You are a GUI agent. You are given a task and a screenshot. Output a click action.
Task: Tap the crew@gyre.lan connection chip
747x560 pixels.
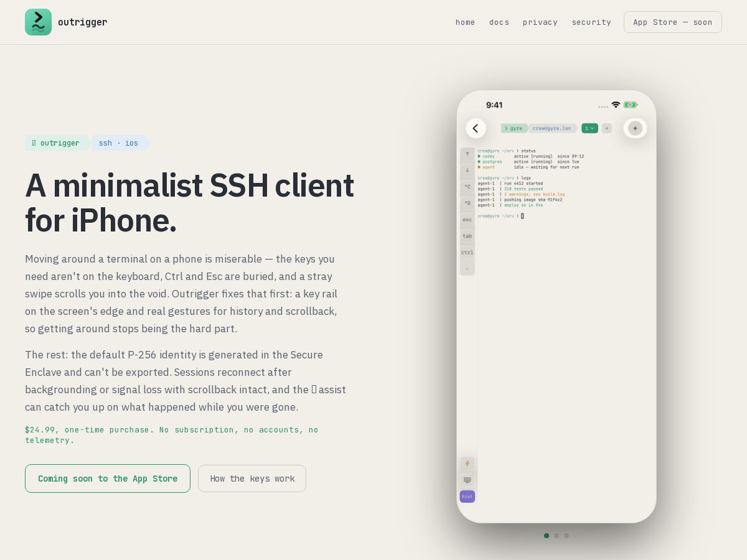pos(552,128)
